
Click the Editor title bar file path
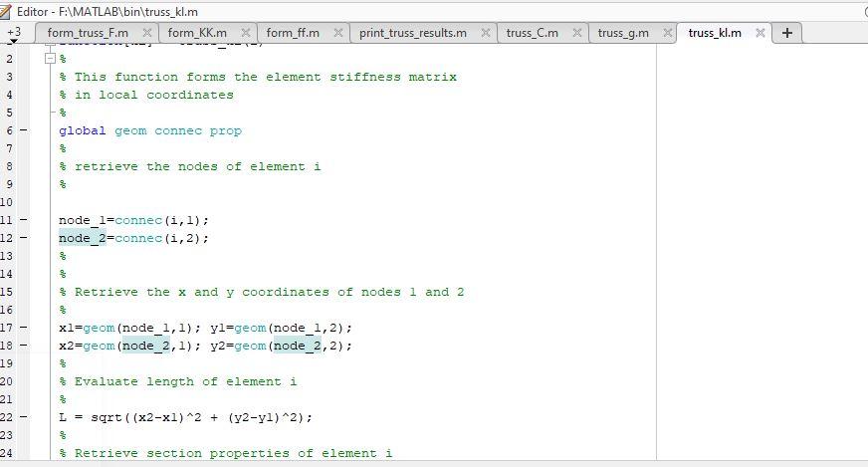pyautogui.click(x=108, y=12)
